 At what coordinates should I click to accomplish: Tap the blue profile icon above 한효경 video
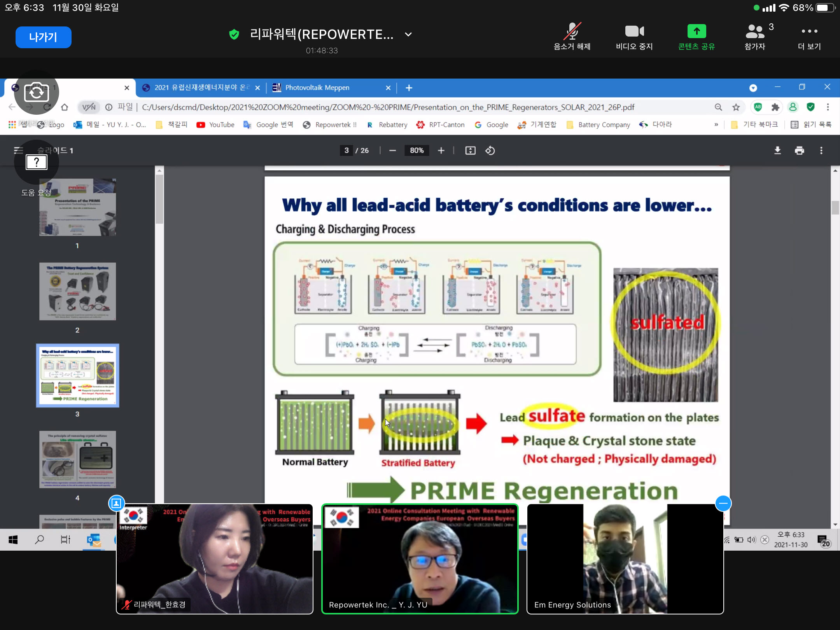click(116, 504)
